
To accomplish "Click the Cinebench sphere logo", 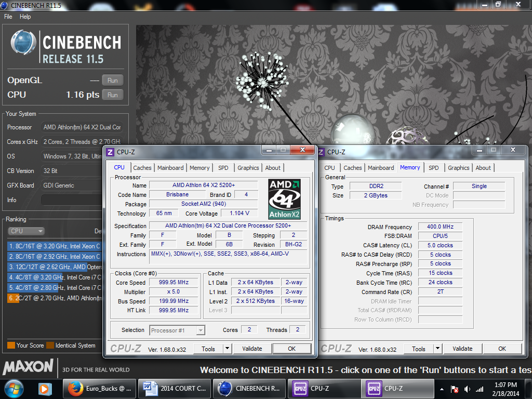I will click(x=23, y=43).
